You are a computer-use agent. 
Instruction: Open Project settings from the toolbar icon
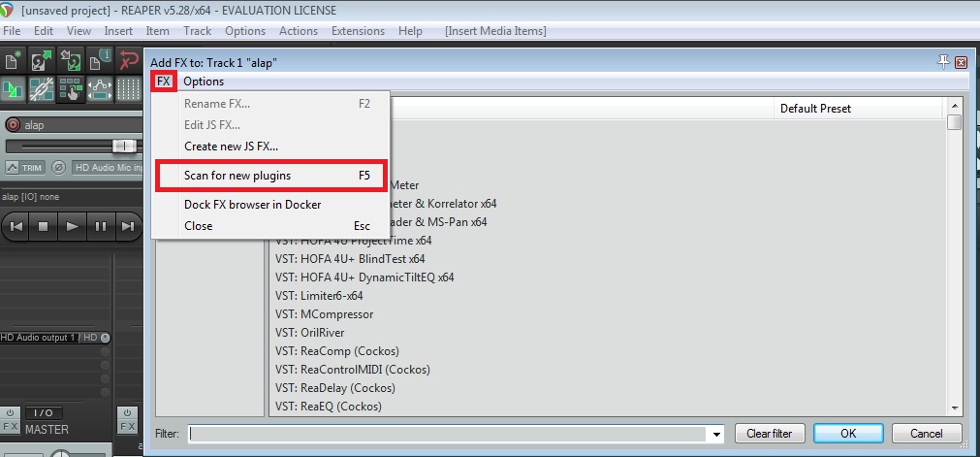100,61
